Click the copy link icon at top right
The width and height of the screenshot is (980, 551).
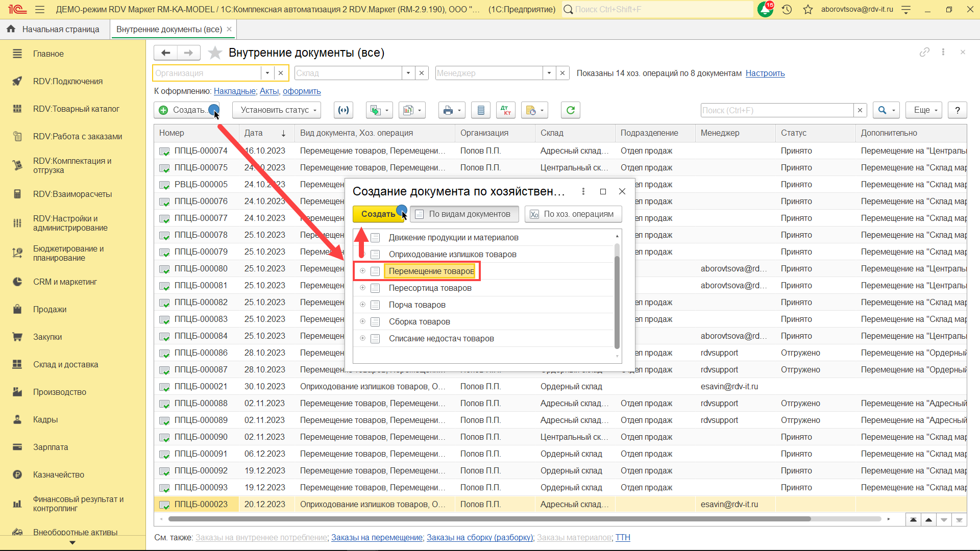tap(924, 52)
